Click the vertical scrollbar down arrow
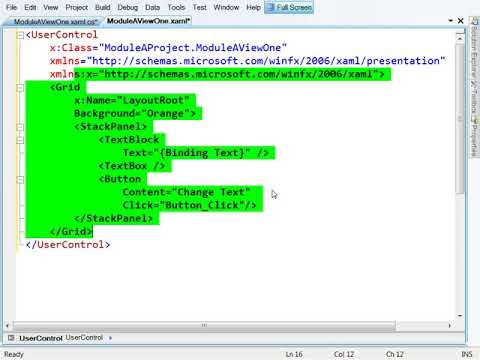Viewport: 480px width, 360px height. [460, 315]
